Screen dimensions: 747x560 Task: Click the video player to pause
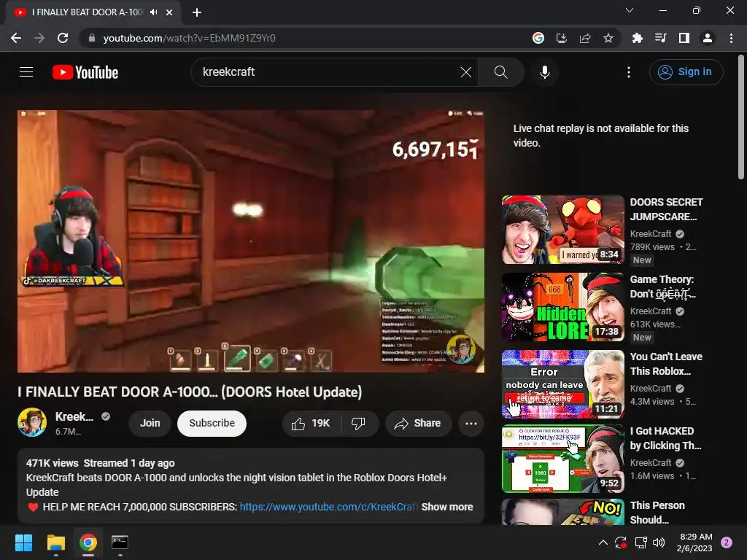(251, 241)
